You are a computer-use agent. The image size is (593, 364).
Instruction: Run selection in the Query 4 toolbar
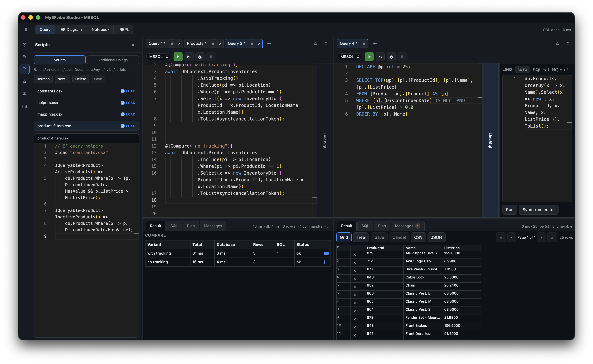click(380, 57)
